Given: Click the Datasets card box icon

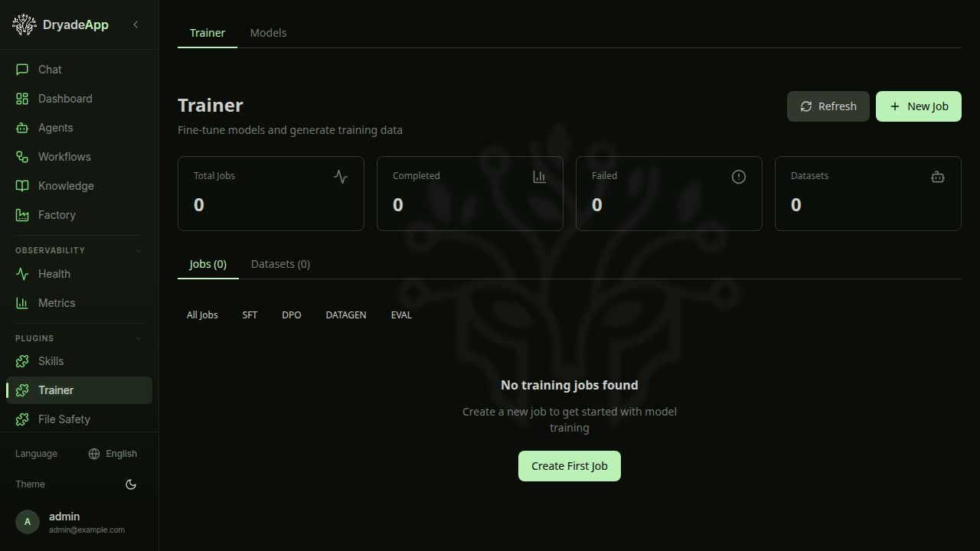Looking at the screenshot, I should (x=937, y=177).
